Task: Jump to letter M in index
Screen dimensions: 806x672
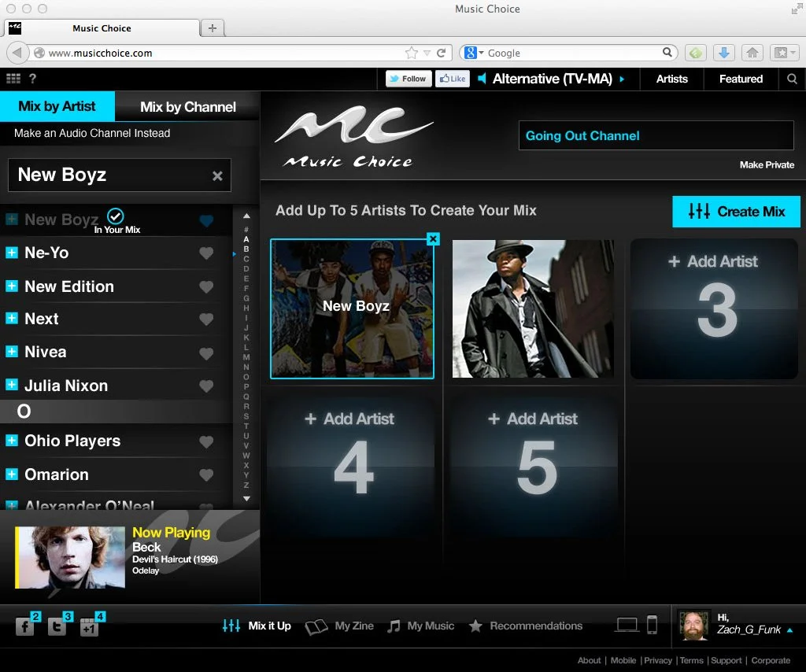Action: pos(246,357)
